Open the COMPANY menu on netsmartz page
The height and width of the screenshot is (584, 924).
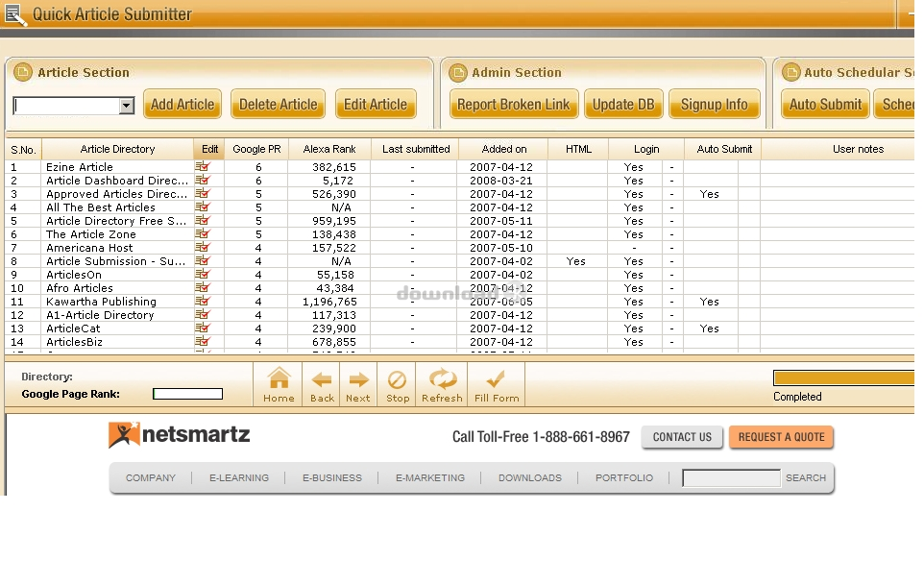[x=150, y=478]
